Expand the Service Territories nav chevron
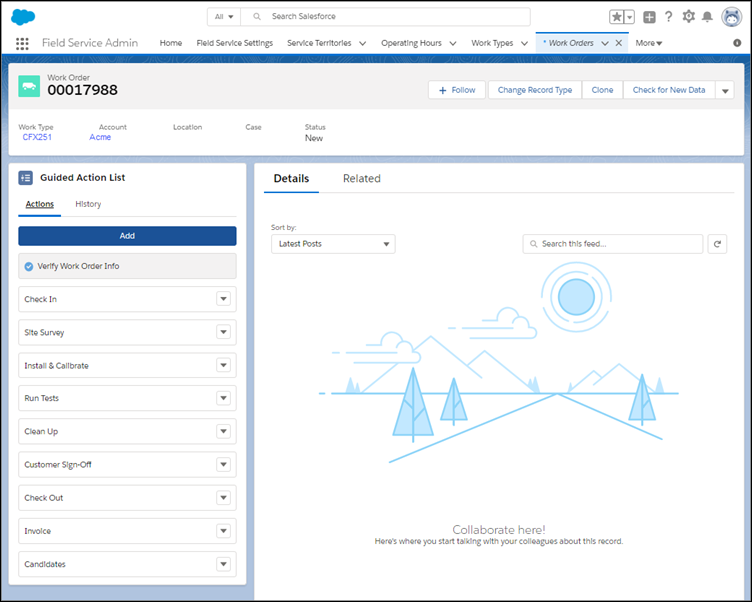Image resolution: width=752 pixels, height=602 pixels. pos(363,43)
